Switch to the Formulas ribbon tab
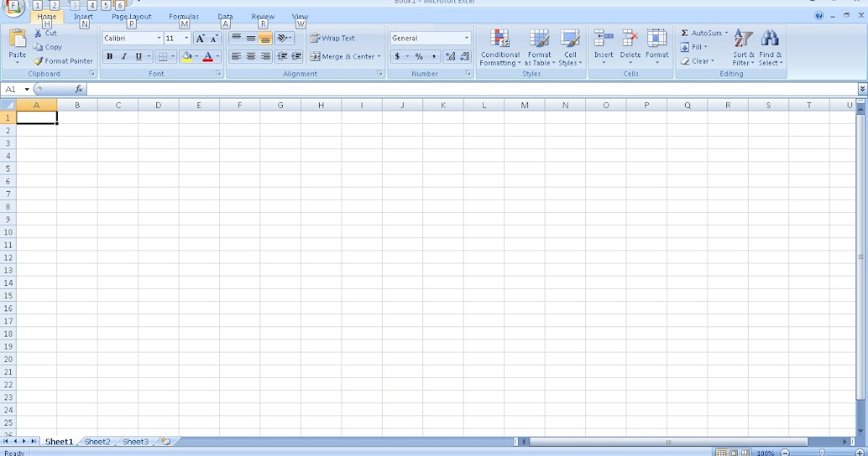868x456 pixels. coord(184,16)
